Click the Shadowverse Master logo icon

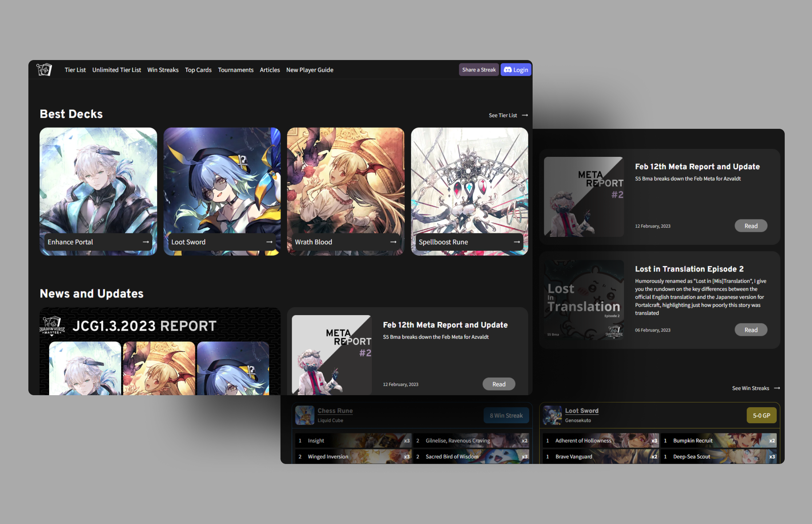pos(44,70)
